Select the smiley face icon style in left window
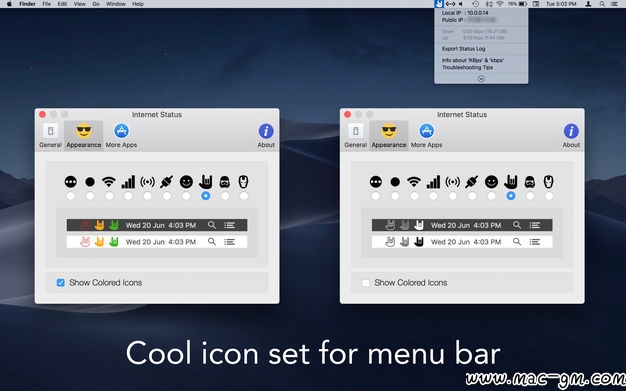626x391 pixels. (186, 182)
